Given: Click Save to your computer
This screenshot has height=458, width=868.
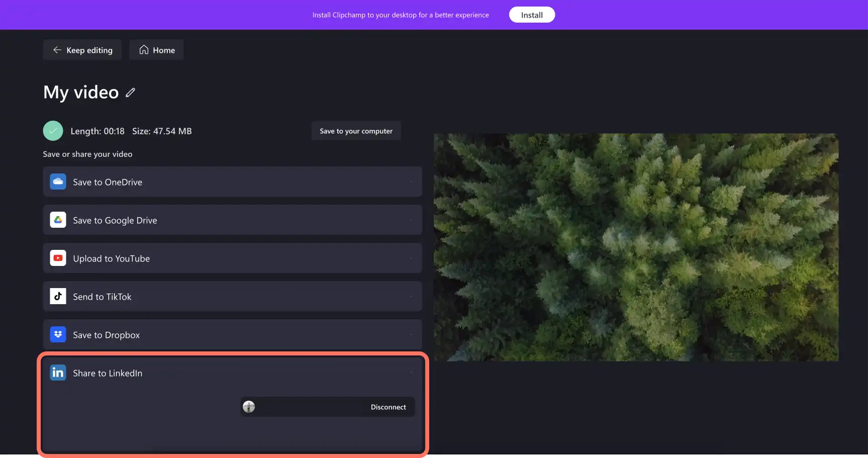Looking at the screenshot, I should [356, 131].
